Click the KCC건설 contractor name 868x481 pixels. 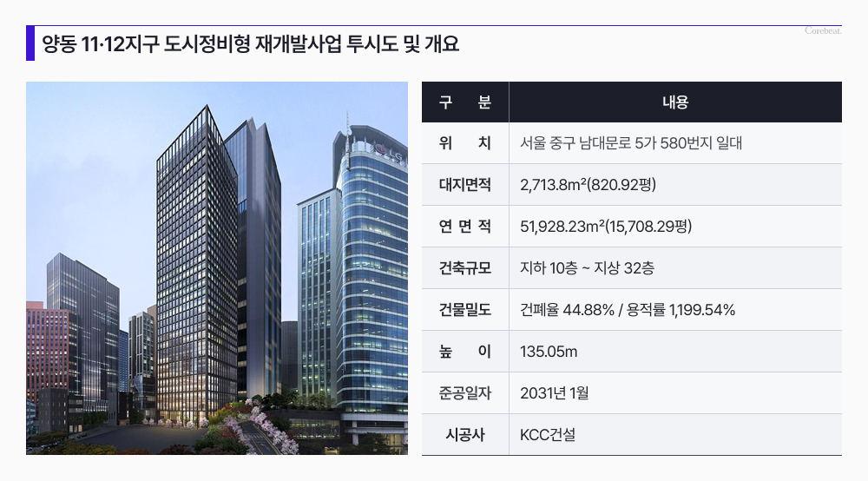[548, 435]
